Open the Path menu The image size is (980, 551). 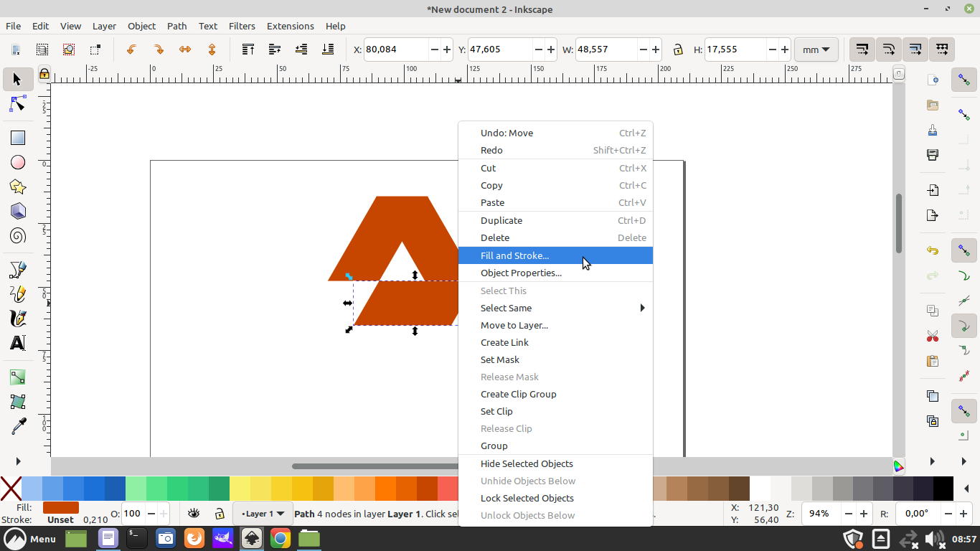[x=176, y=26]
